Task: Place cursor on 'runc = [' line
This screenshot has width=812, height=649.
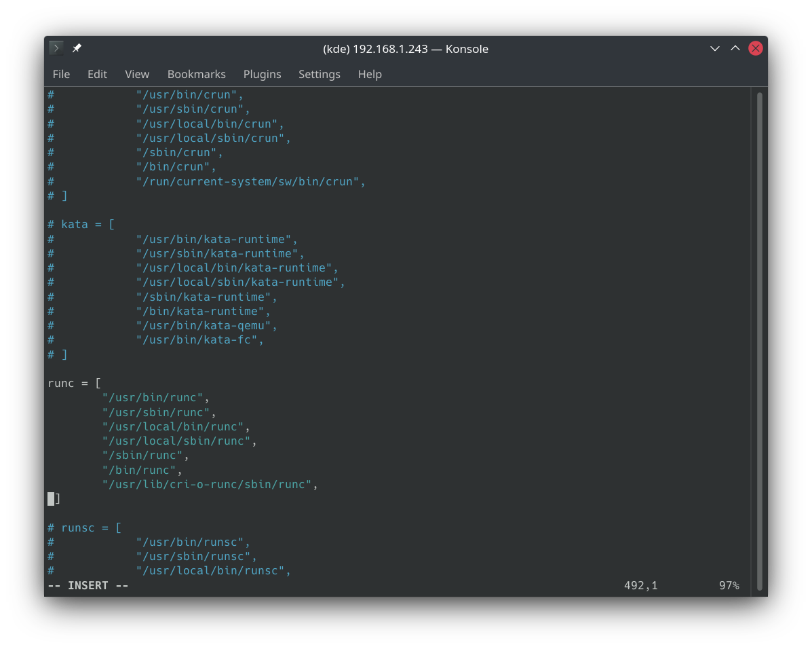Action: 75,383
